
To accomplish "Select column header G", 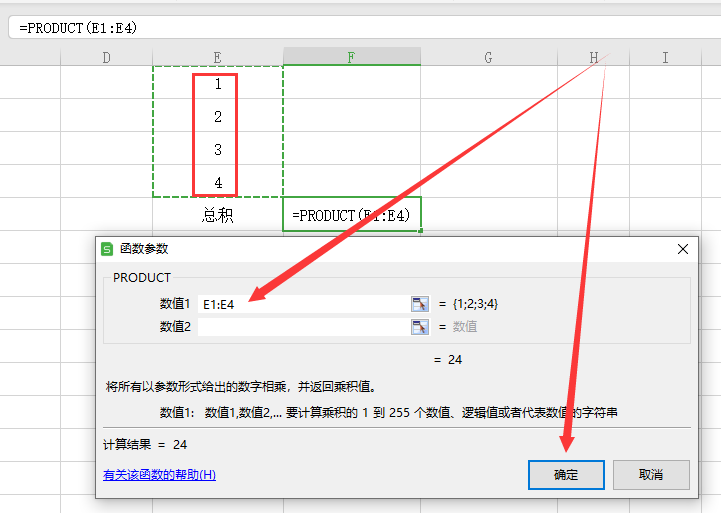I will pos(488,57).
